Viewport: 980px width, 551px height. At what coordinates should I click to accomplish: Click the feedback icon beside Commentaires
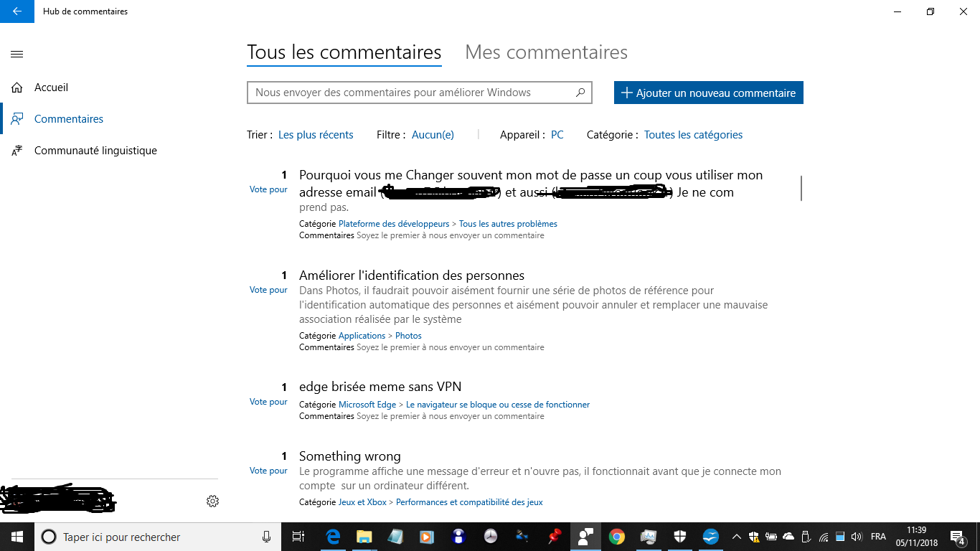pos(17,119)
